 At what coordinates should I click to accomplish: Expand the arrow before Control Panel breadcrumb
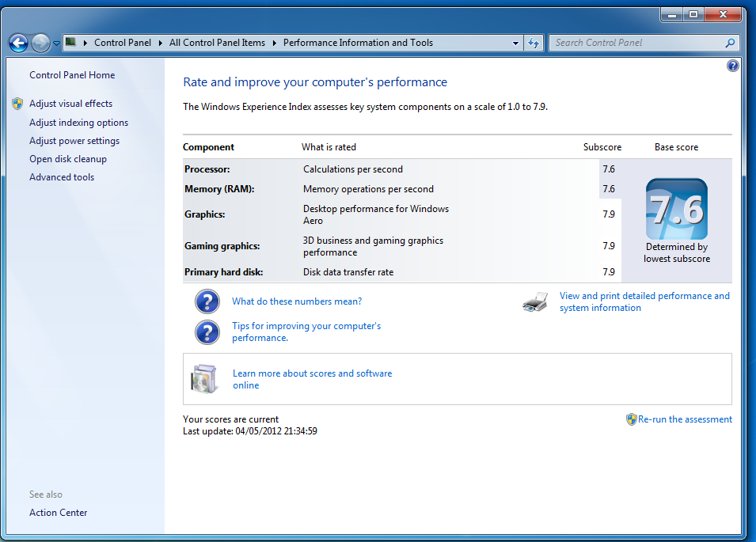[85, 43]
